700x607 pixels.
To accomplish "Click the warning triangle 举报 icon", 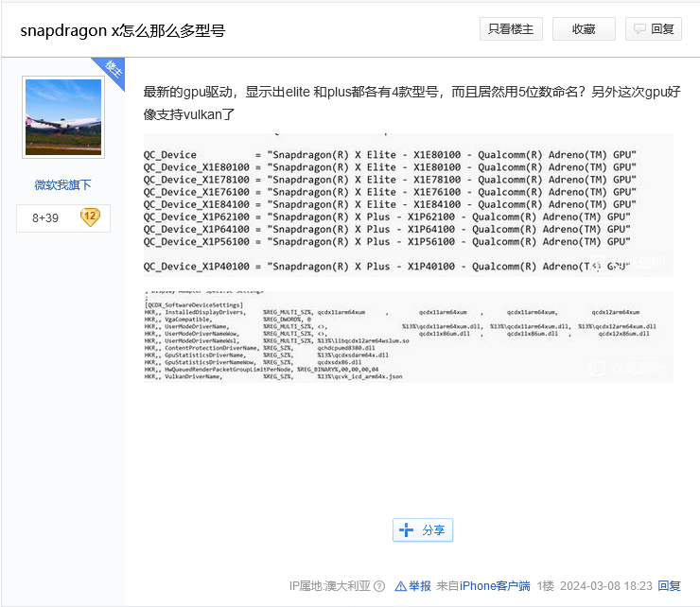I will coord(401,586).
